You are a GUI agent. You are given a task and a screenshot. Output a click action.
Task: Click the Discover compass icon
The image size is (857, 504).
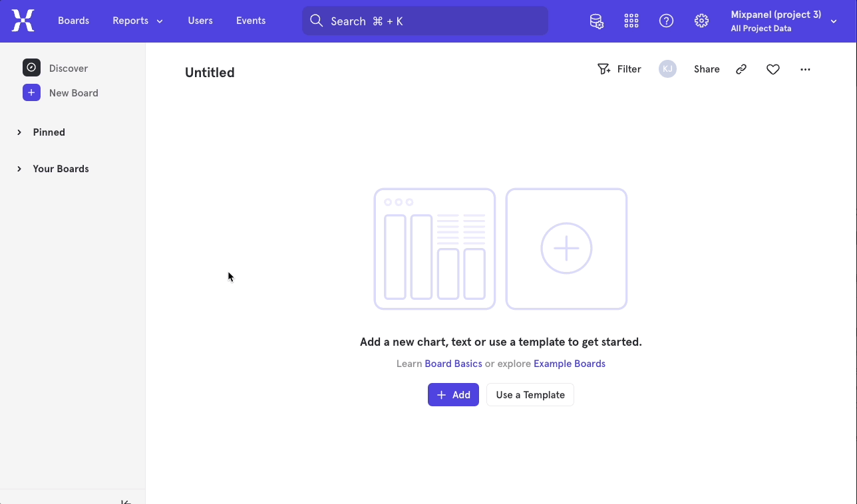31,68
